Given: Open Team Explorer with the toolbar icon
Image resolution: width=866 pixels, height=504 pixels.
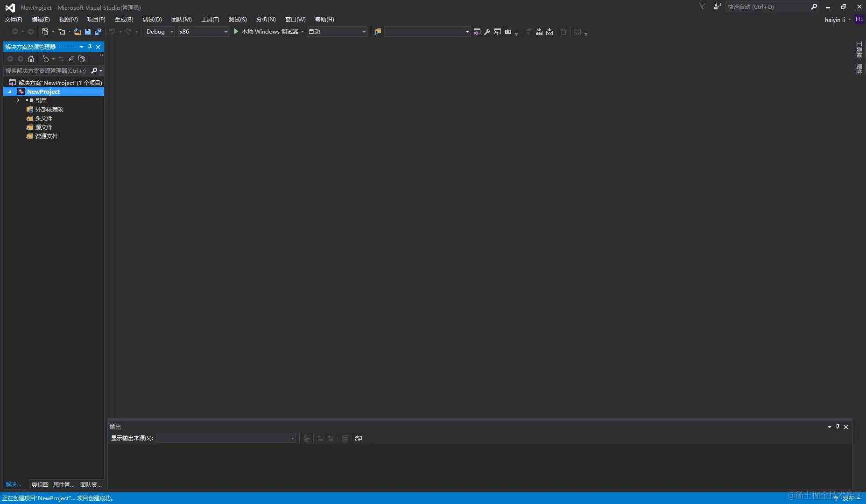Looking at the screenshot, I should pyautogui.click(x=498, y=32).
